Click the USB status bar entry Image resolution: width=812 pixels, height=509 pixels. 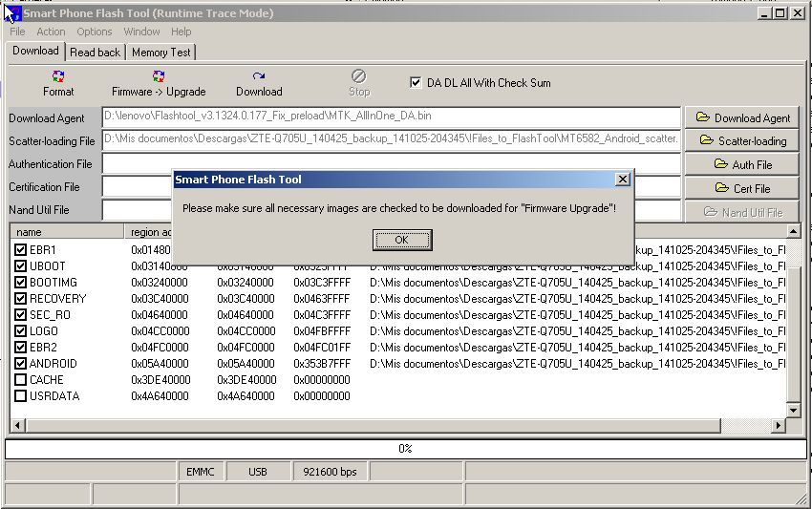(257, 472)
